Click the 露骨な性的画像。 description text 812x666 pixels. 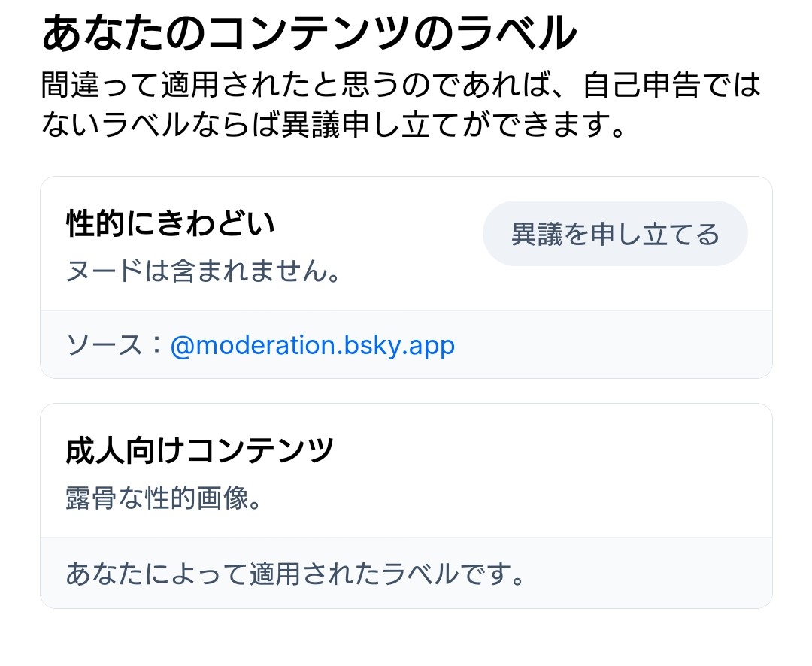(x=163, y=498)
